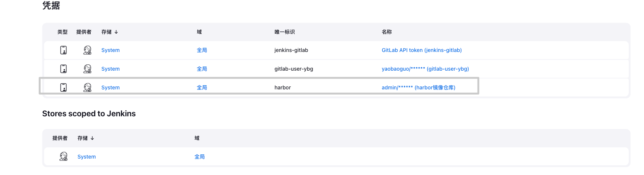Open 全局 domain link in harbor row

(202, 87)
